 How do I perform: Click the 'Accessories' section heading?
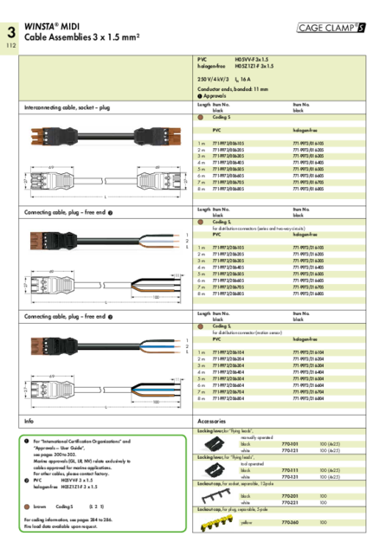coord(211,421)
